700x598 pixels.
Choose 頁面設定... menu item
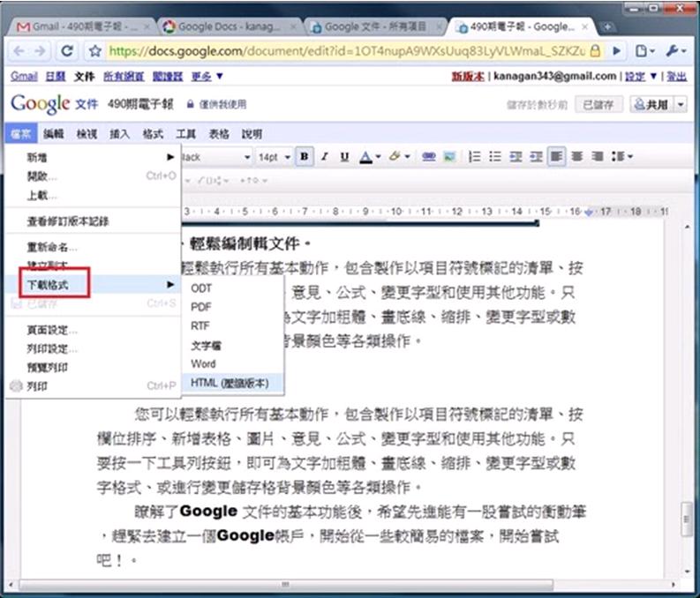point(94,330)
